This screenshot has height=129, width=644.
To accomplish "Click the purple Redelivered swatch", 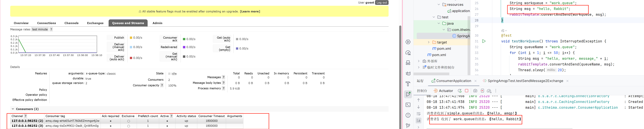I will (x=184, y=47).
